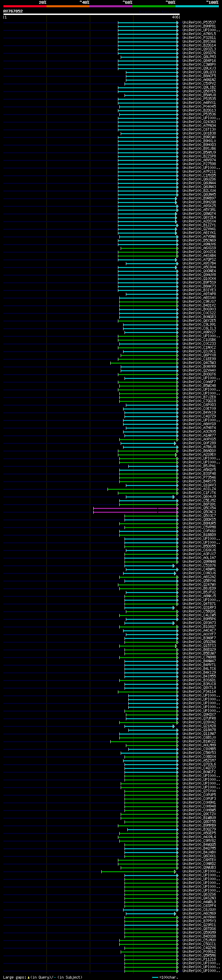The width and height of the screenshot is (222, 980).
Task: Click the UniRef100_Q6UN44 label
Action: coord(199,183)
